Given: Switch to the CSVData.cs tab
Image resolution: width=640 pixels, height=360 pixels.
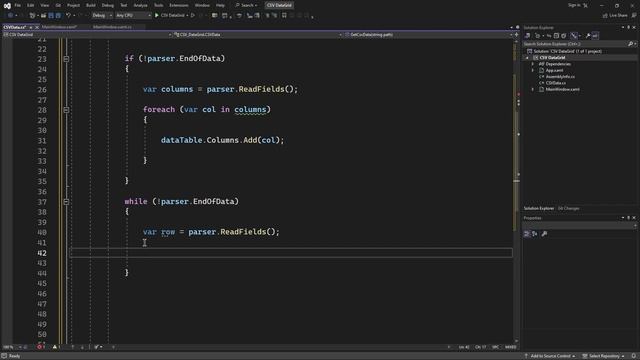Looking at the screenshot, I should [14, 27].
